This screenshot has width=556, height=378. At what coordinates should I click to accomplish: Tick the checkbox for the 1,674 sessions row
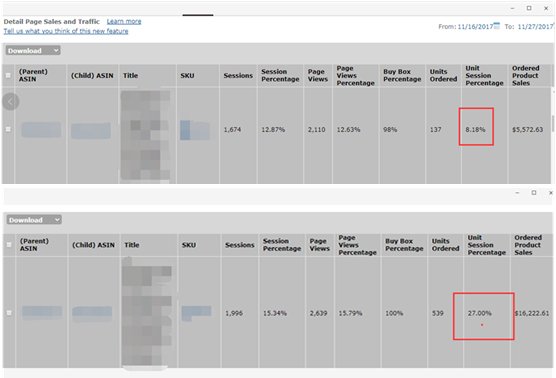click(x=8, y=129)
